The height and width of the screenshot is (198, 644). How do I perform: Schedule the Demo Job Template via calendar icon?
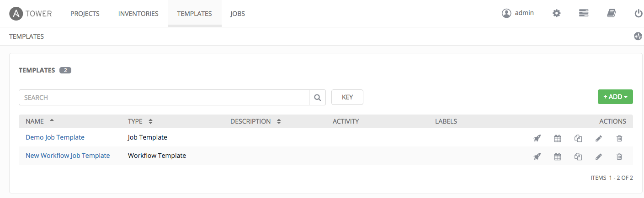click(x=557, y=138)
